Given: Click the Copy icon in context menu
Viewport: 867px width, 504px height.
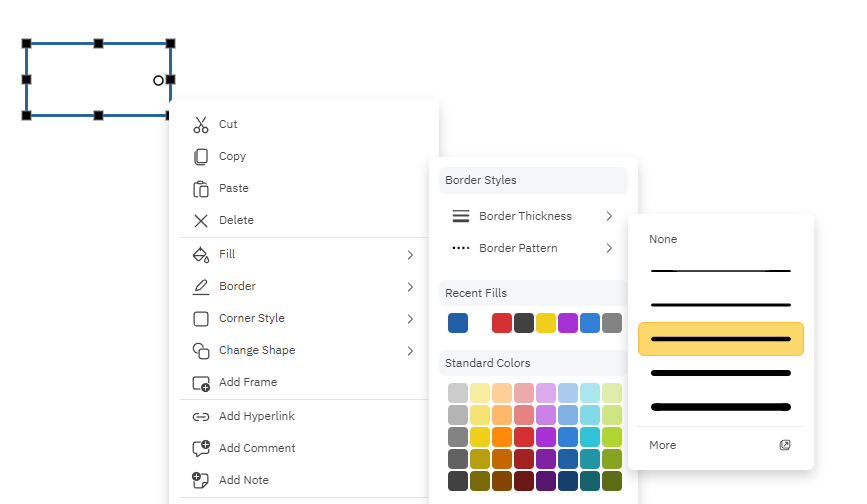Looking at the screenshot, I should [201, 157].
